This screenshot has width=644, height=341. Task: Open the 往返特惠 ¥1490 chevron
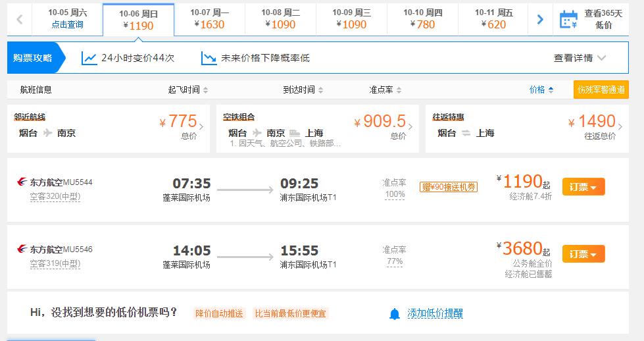coord(620,126)
